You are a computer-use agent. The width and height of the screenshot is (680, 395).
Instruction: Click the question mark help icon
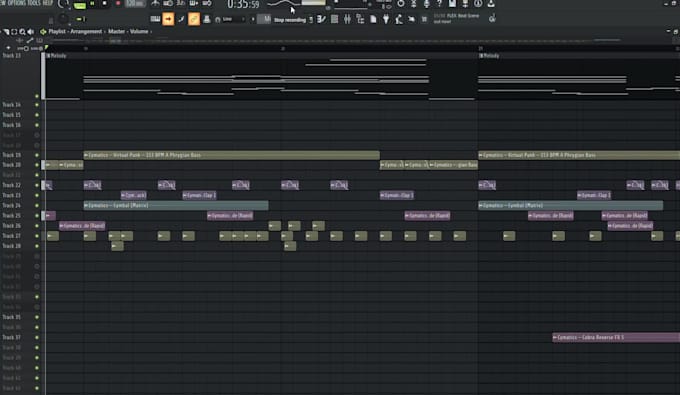[439, 3]
